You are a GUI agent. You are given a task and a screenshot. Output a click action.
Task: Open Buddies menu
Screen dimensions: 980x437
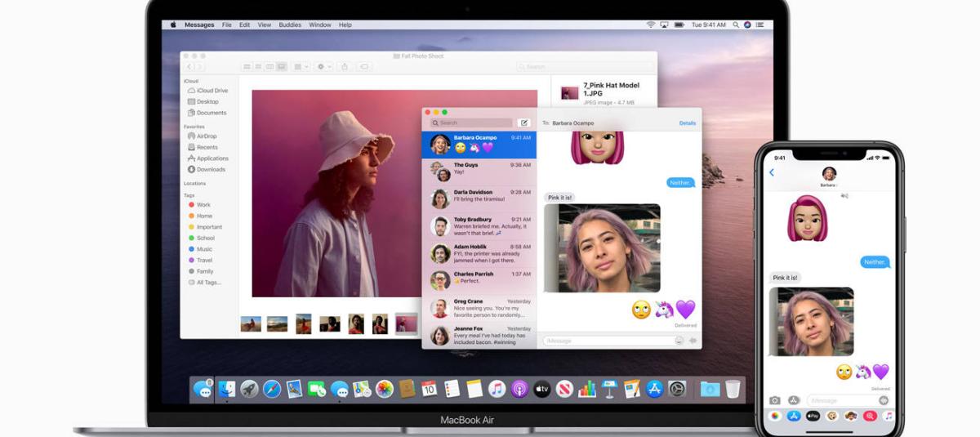[290, 25]
